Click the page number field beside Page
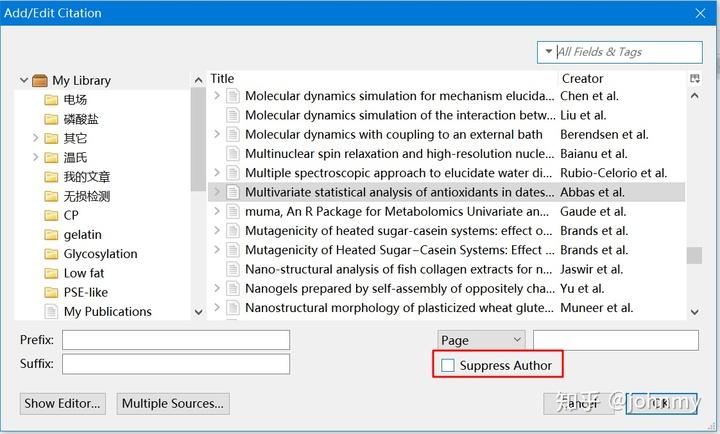 pyautogui.click(x=616, y=340)
